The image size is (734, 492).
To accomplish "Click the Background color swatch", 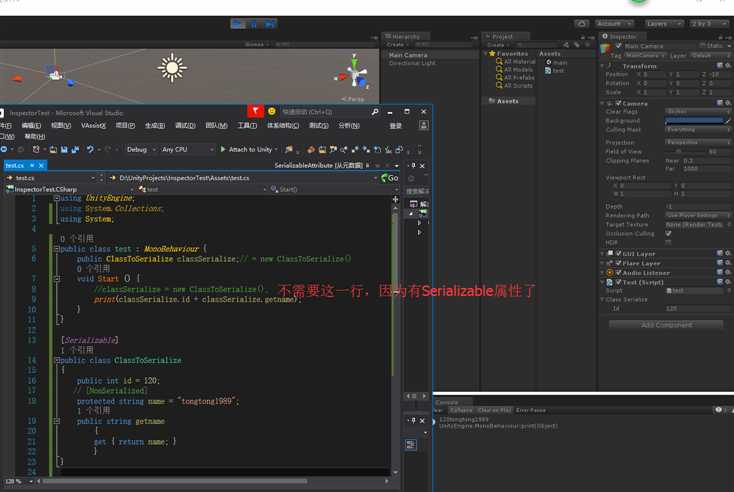I will pos(694,121).
